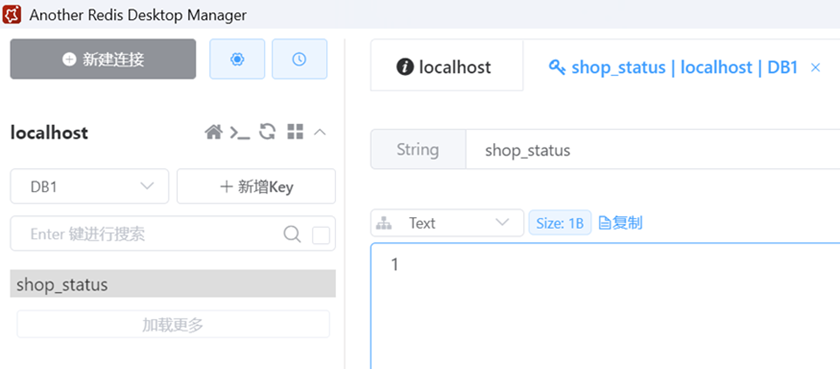Open the grid menu icon for localhost

pyautogui.click(x=295, y=132)
